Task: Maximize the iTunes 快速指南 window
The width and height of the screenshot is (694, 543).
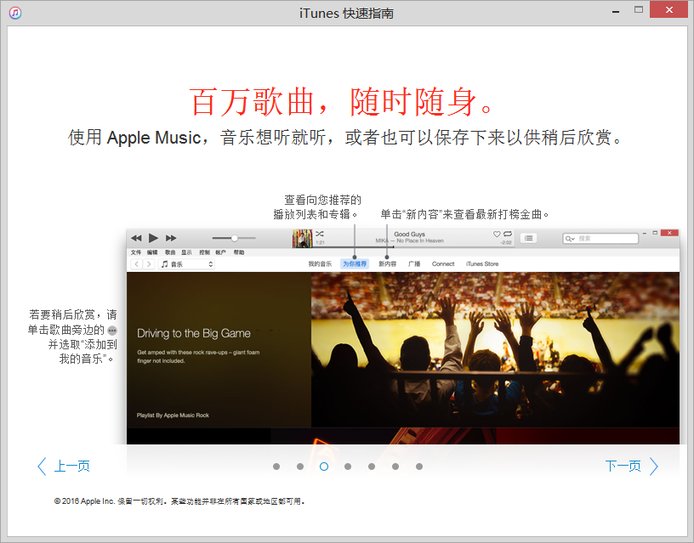Action: point(639,10)
